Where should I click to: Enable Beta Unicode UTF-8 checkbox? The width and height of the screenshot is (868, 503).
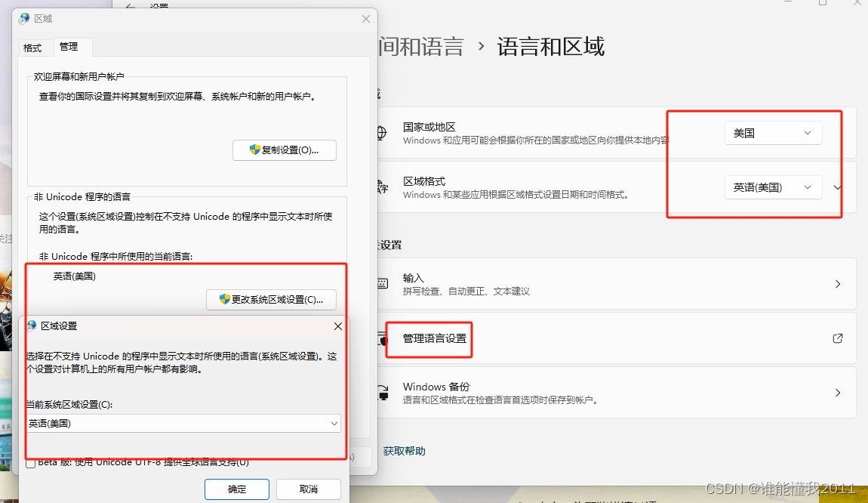(x=31, y=463)
